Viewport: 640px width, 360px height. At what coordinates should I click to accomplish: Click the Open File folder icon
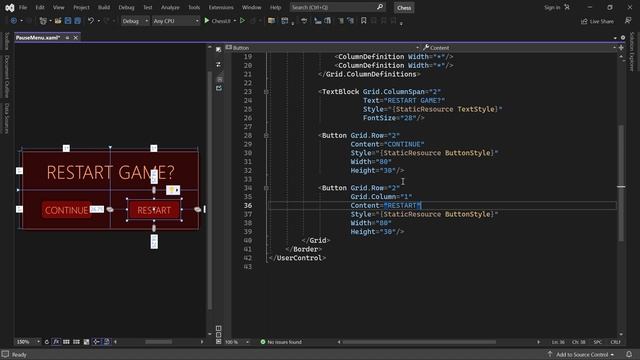58,21
